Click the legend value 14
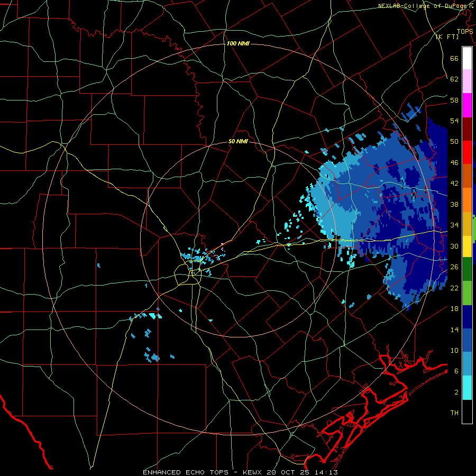 click(454, 329)
